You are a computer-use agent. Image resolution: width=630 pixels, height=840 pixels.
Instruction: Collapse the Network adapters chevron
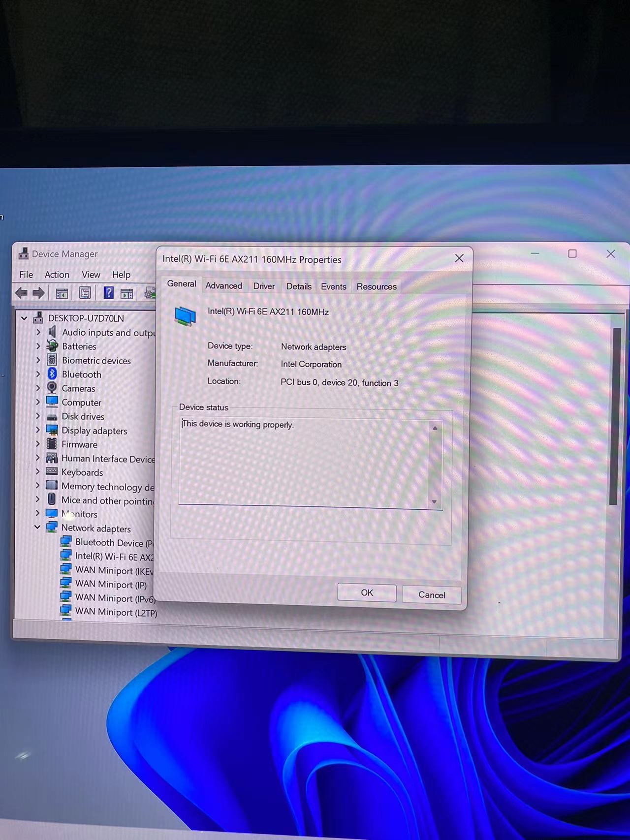coord(37,527)
